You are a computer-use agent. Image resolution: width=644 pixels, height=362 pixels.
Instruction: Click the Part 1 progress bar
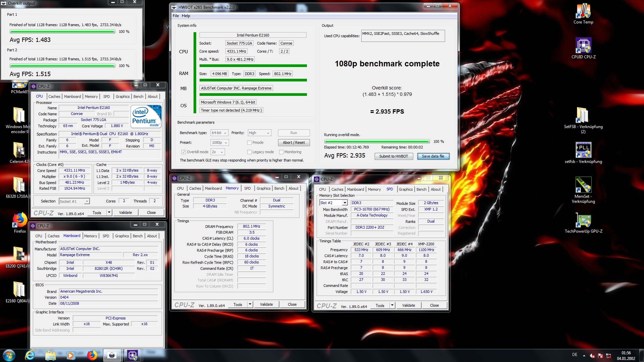(62, 32)
